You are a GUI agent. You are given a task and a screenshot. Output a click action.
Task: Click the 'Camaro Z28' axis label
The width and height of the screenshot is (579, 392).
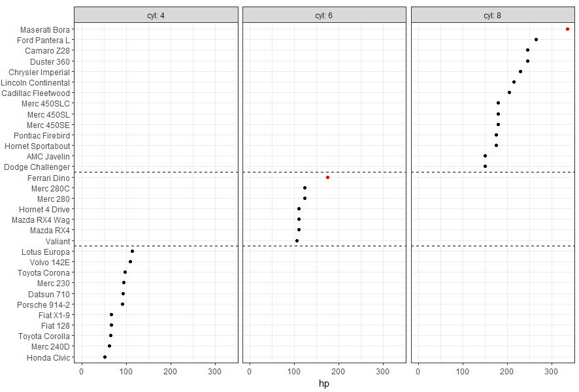point(47,50)
